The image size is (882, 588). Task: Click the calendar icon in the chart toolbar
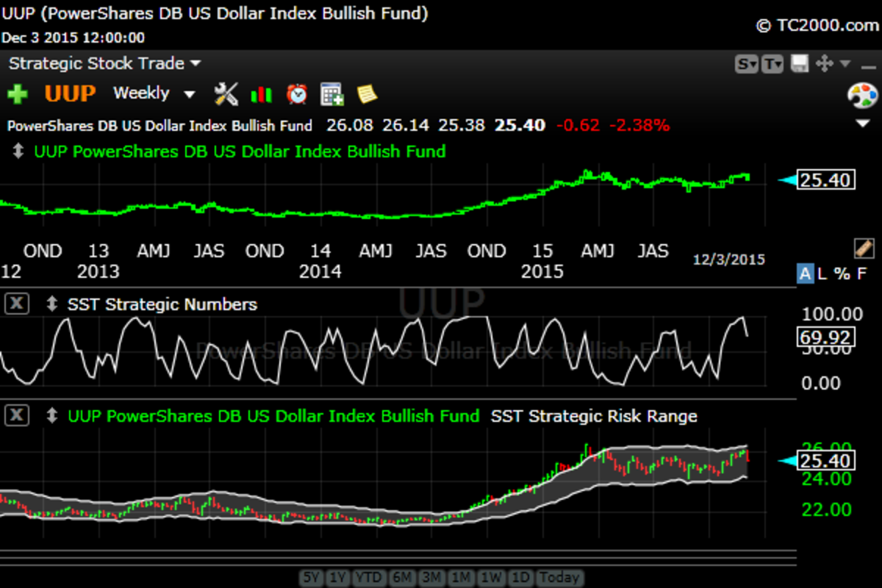[332, 94]
